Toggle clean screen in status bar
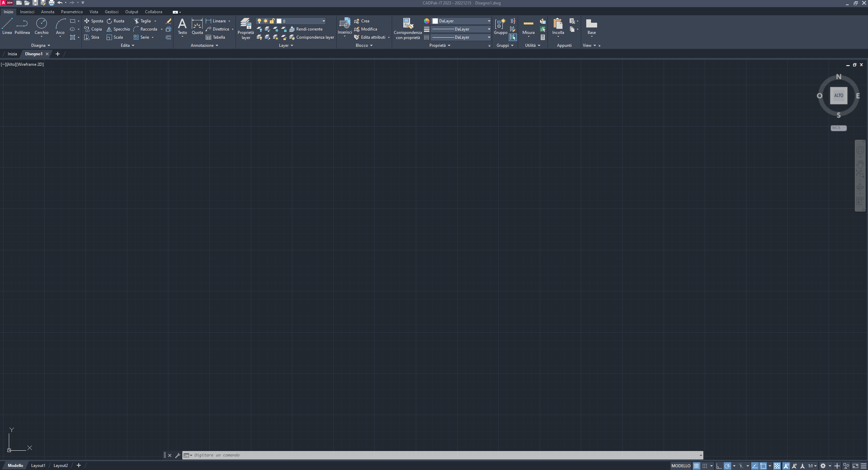This screenshot has height=470, width=868. tap(855, 466)
